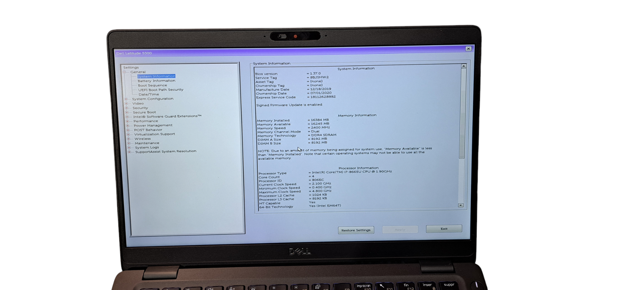644x290 pixels.
Task: Click the Memory Information heading
Action: pyautogui.click(x=357, y=115)
